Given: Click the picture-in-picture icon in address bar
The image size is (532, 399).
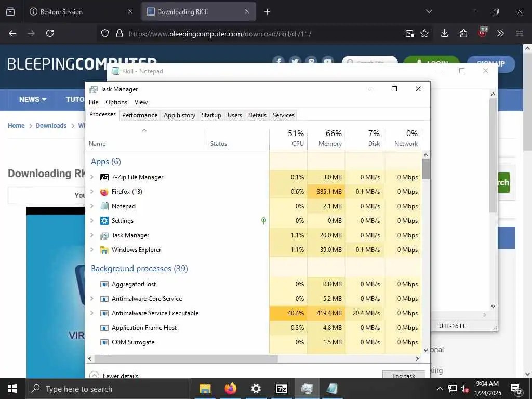Looking at the screenshot, I should (409, 33).
